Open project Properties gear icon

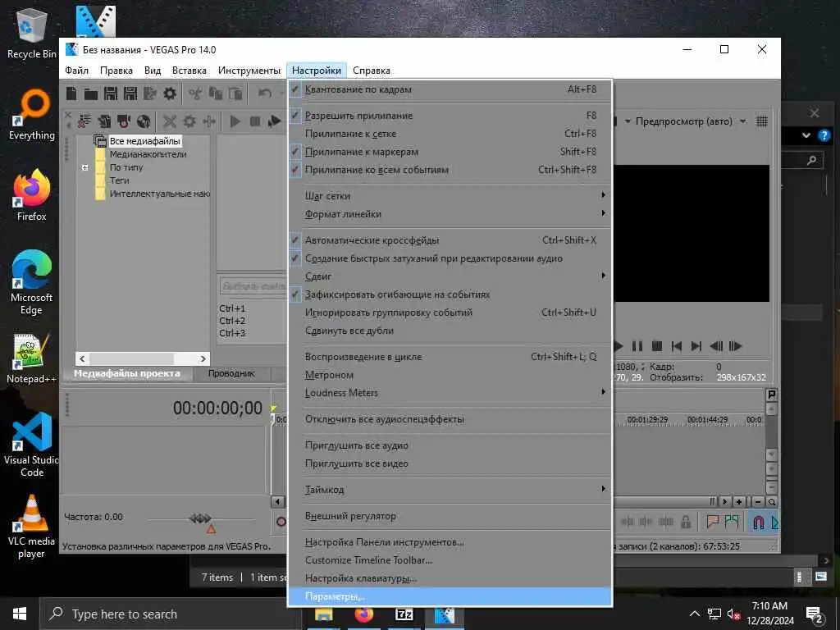170,94
